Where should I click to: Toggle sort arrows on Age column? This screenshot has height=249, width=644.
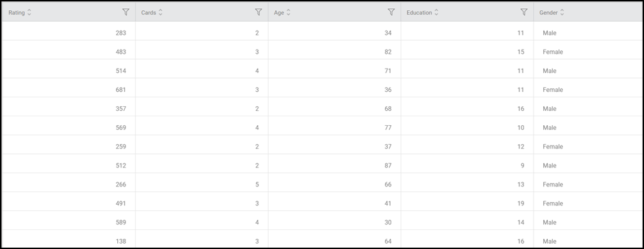(288, 13)
